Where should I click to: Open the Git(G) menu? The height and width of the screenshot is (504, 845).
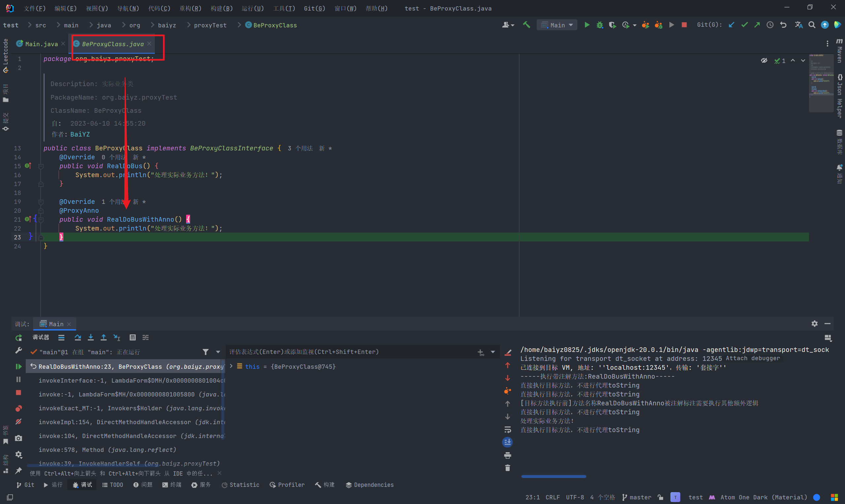314,8
